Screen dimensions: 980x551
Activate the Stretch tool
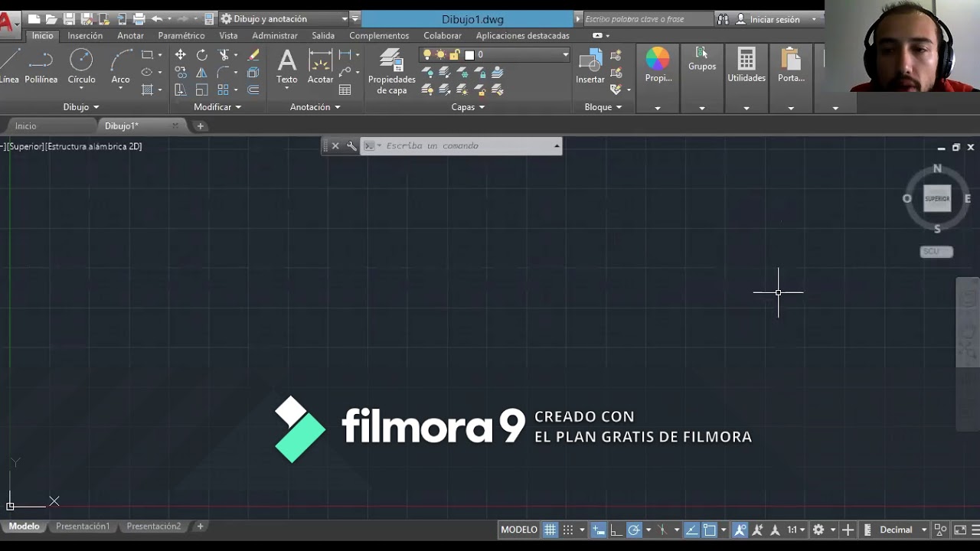(x=180, y=90)
